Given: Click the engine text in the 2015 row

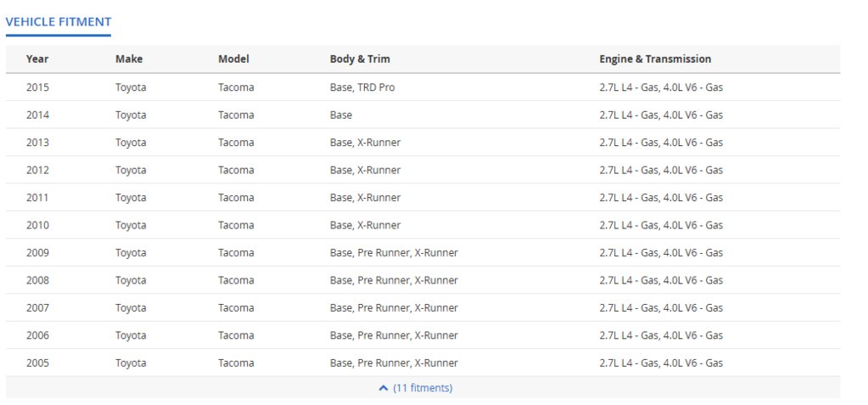Looking at the screenshot, I should (661, 87).
